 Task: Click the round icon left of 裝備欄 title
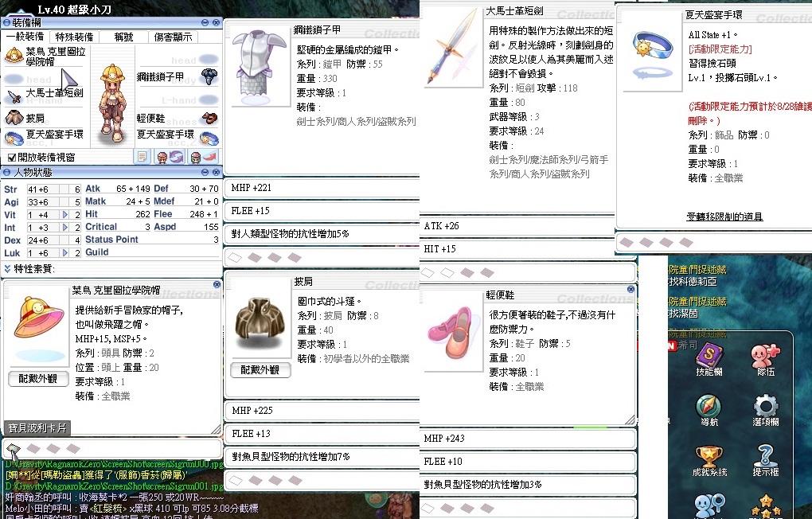pos(6,23)
